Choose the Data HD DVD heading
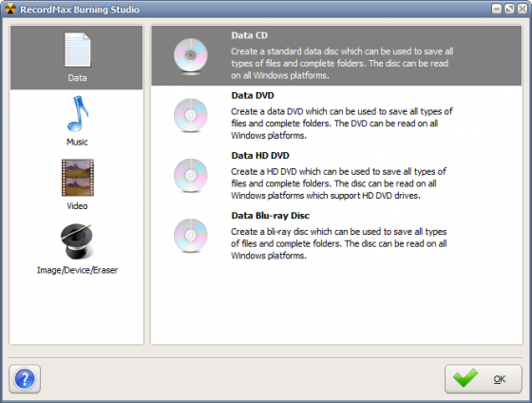 [260, 156]
